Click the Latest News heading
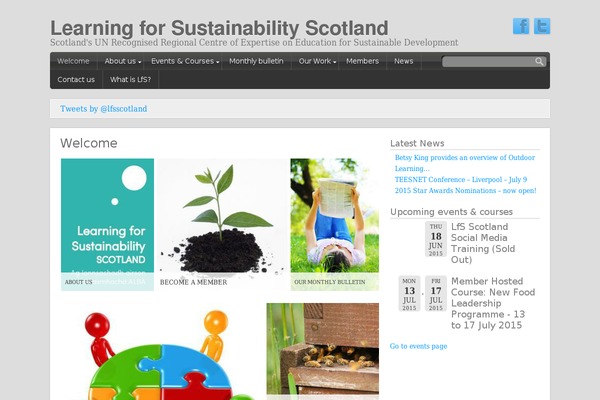 [x=417, y=143]
